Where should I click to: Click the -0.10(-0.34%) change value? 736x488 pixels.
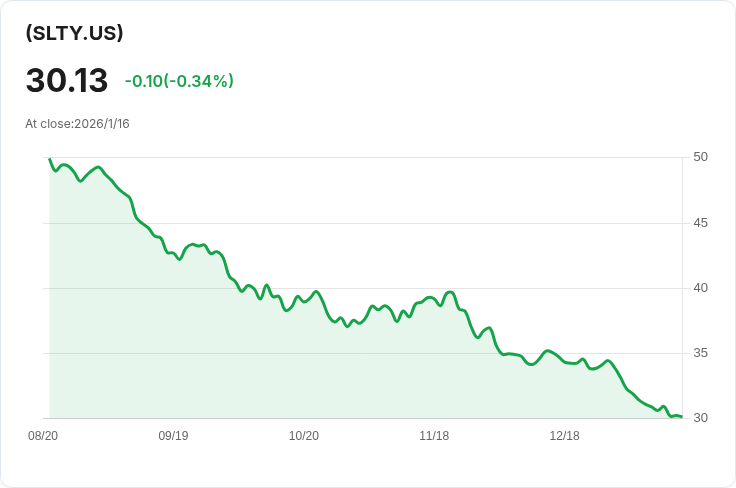179,81
